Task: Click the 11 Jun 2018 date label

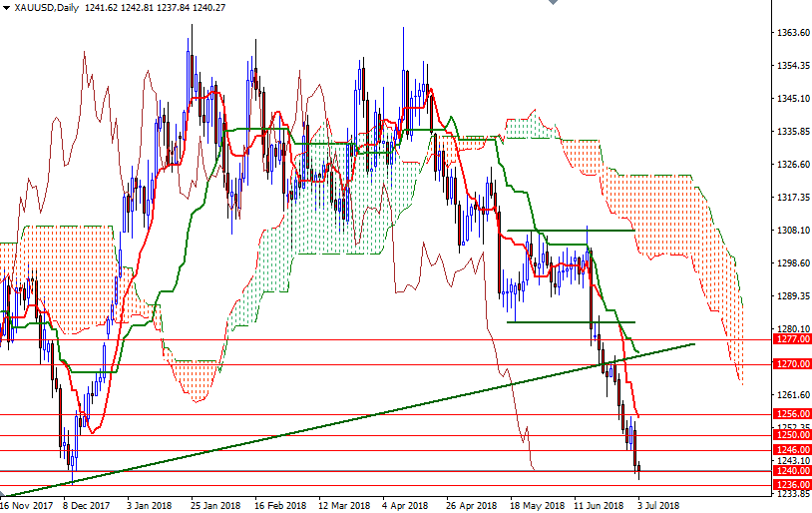Action: point(596,506)
